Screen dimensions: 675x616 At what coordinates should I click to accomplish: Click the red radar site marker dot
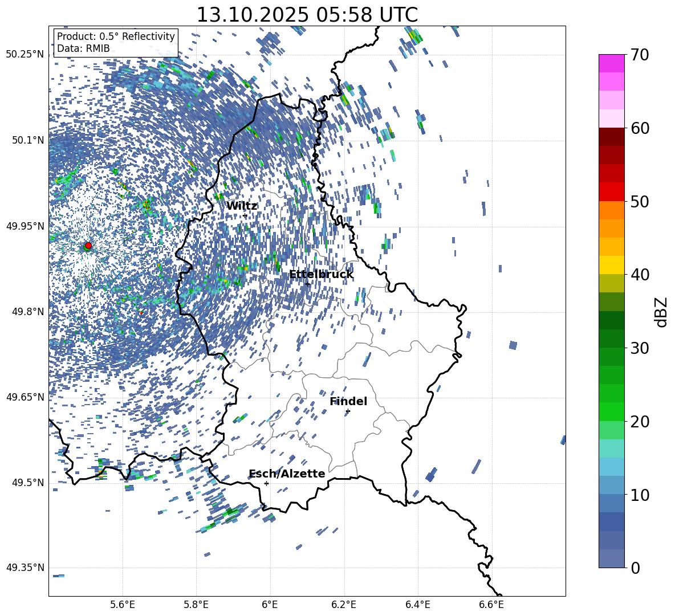(88, 246)
